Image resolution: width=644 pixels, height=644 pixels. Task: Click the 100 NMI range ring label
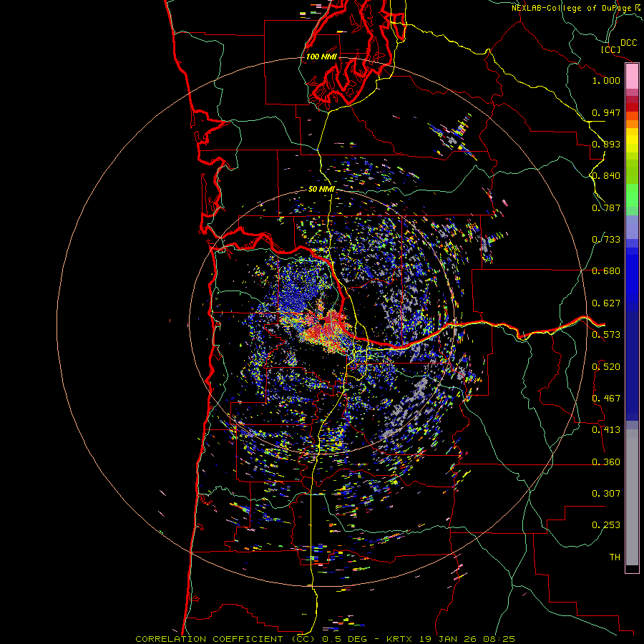(321, 57)
